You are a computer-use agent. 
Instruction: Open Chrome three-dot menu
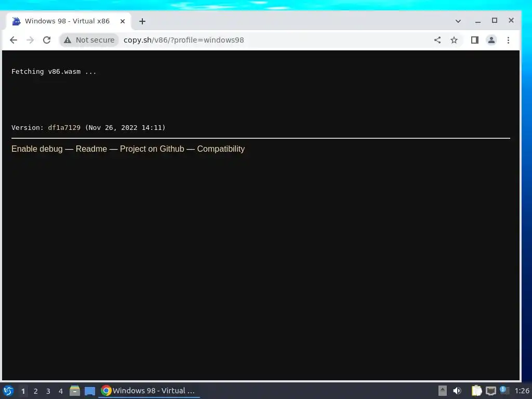508,40
